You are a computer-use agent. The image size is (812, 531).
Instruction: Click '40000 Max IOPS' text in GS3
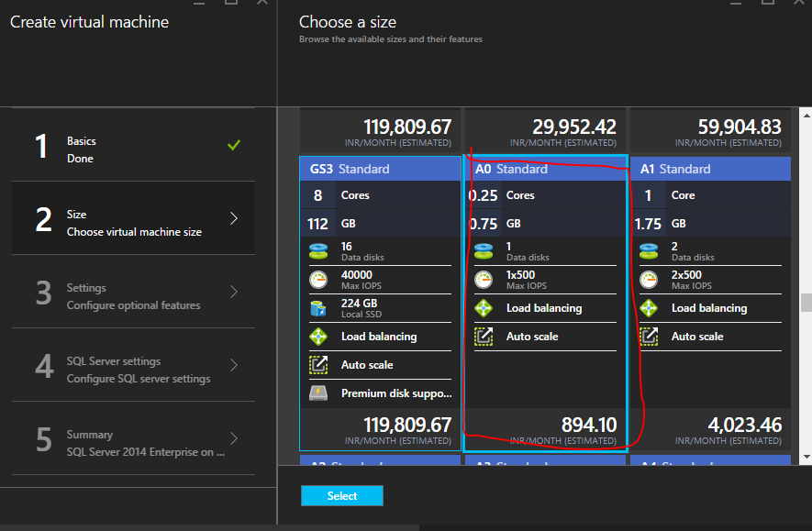point(362,280)
